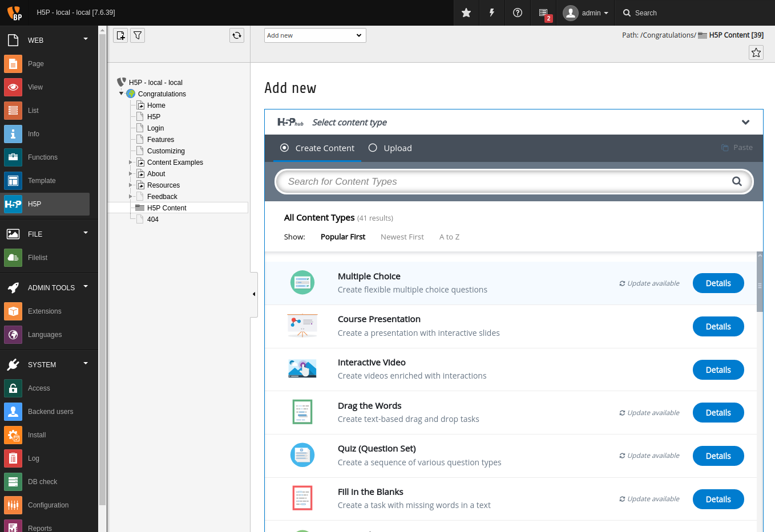Screen dimensions: 775x532
Task: Open the Template module icon
Action: tap(13, 181)
